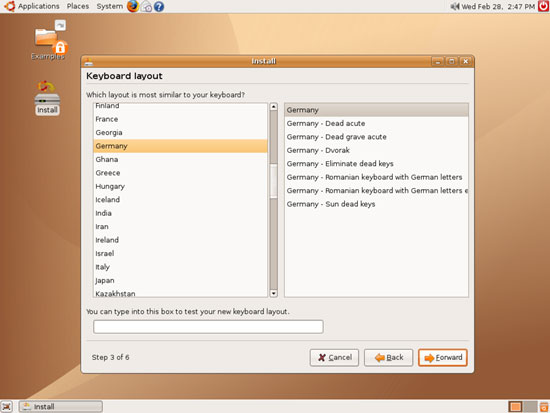Viewport: 550px width, 413px height.
Task: Click the keyboard test text box
Action: click(x=208, y=327)
